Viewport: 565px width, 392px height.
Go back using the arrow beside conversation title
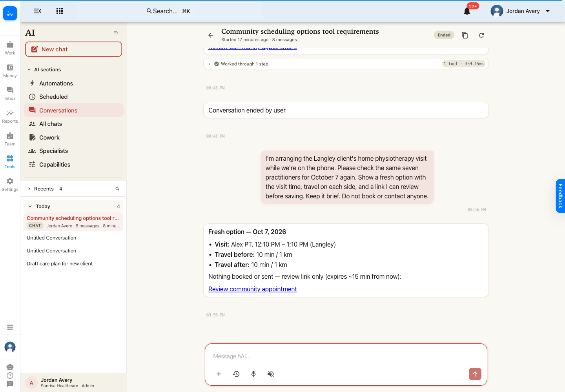point(211,35)
